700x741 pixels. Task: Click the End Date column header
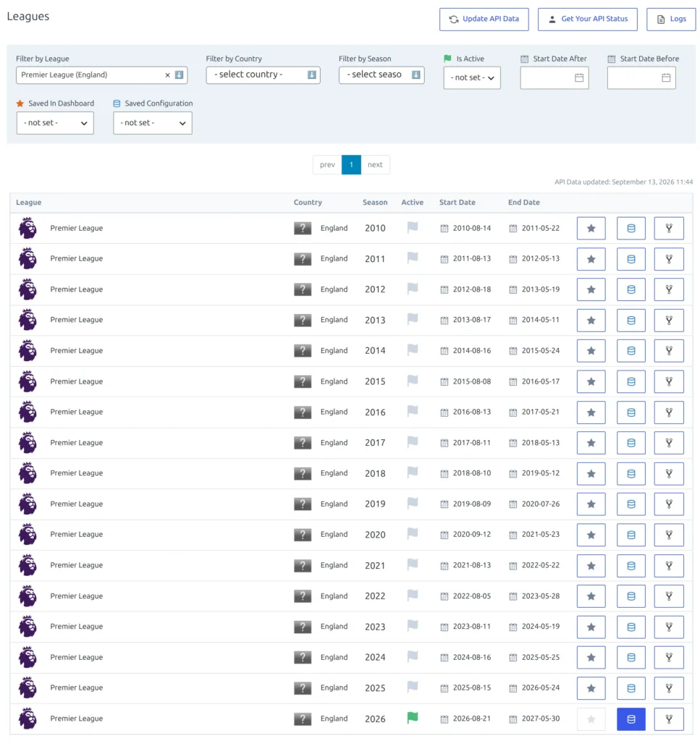tap(523, 203)
